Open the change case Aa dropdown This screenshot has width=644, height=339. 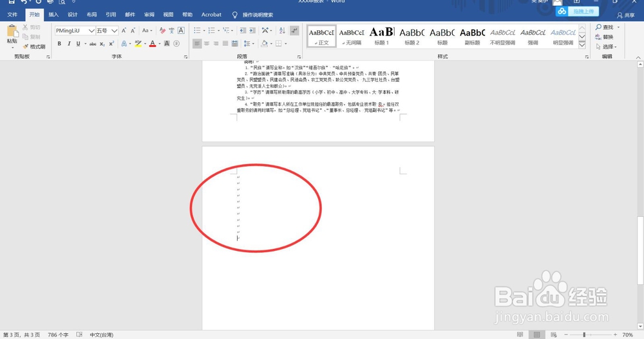coord(147,31)
